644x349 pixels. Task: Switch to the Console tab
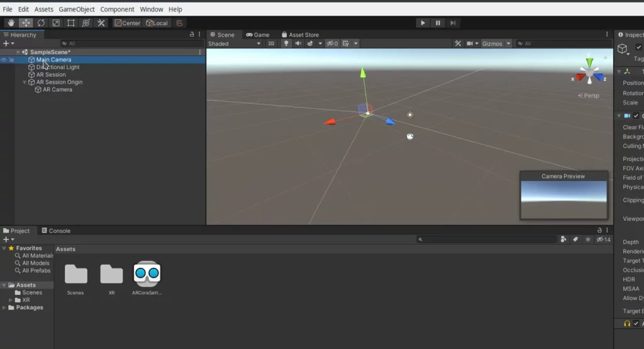[56, 231]
